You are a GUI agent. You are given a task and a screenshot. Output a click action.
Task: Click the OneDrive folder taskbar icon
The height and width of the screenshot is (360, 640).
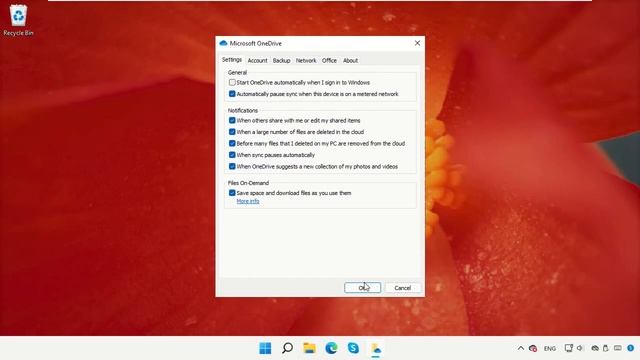tap(376, 349)
